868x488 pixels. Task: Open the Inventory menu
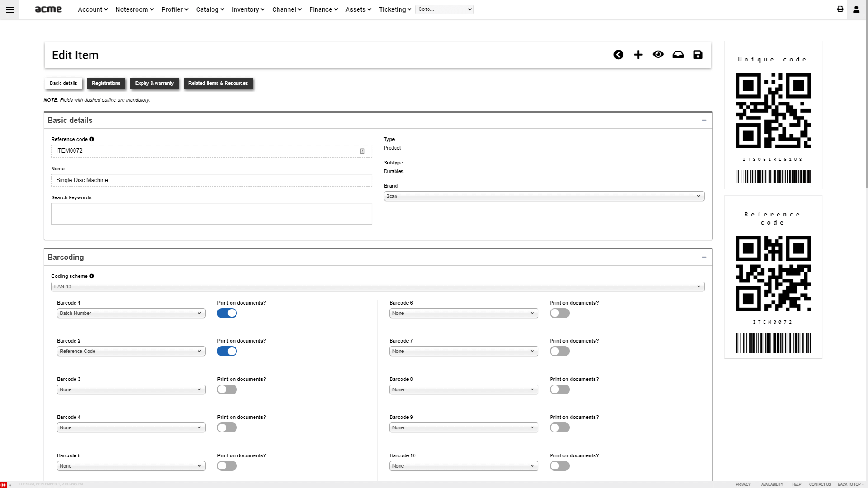[x=248, y=9]
